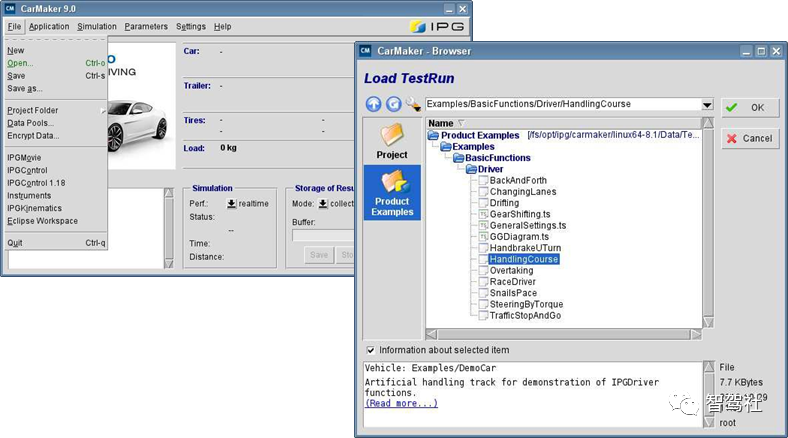Viewport: 788px width, 438px height.
Task: Launch IPGMovie from File menu
Action: tap(56, 158)
